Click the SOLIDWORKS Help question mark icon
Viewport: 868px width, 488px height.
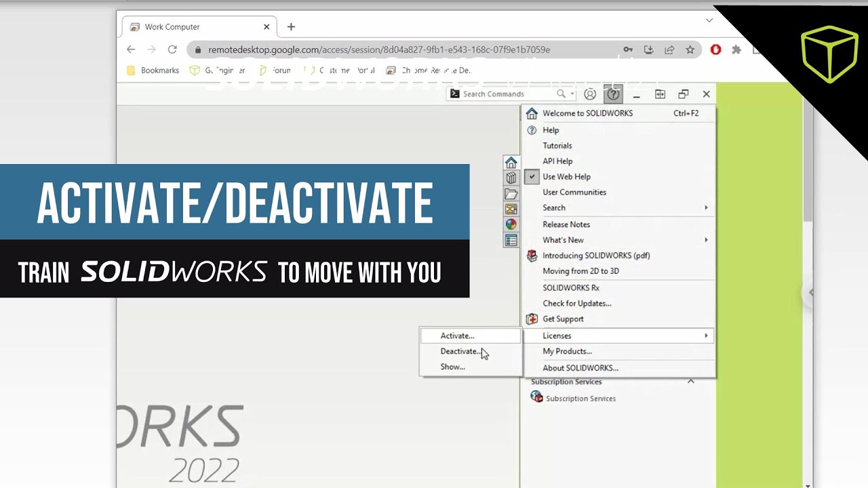click(613, 94)
